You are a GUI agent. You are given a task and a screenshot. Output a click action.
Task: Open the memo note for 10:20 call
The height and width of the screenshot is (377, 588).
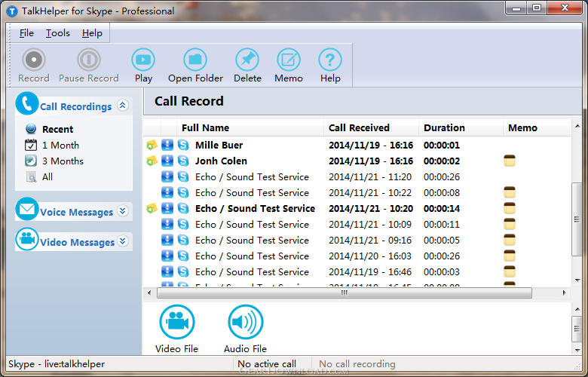(510, 208)
